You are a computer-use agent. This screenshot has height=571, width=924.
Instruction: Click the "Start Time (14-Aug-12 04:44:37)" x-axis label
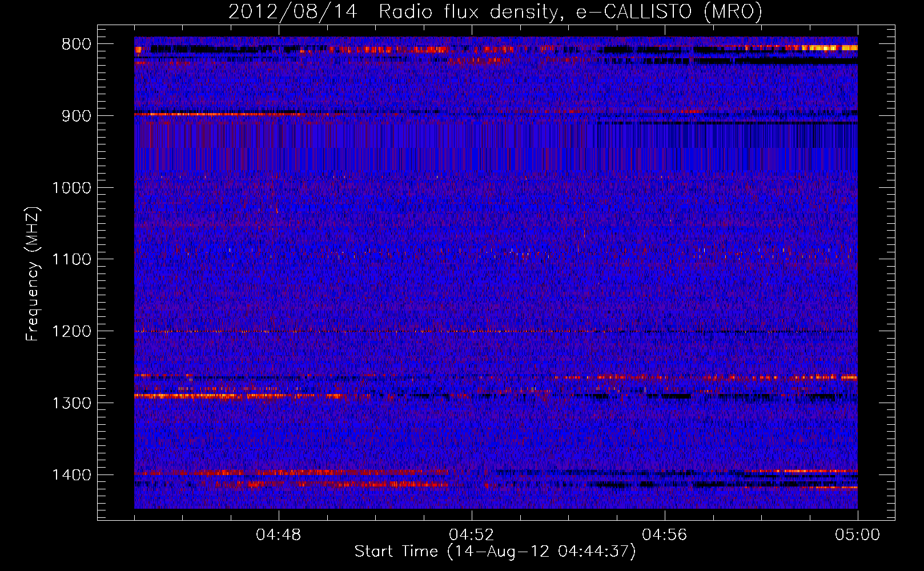(495, 552)
